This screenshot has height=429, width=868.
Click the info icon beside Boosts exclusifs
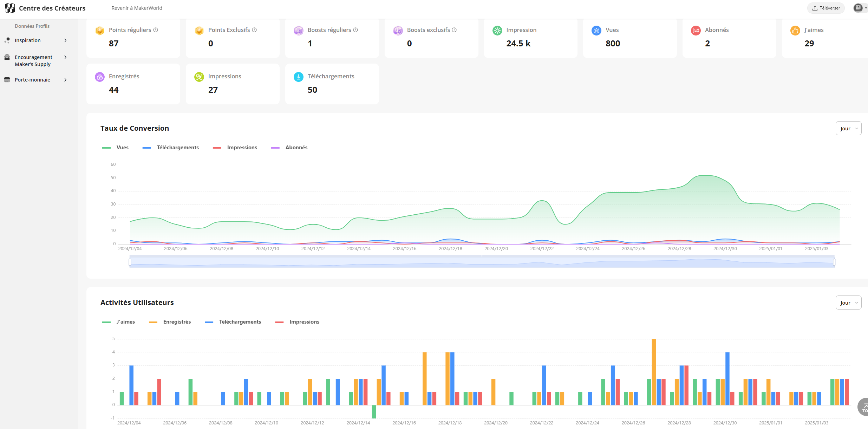[x=454, y=30]
